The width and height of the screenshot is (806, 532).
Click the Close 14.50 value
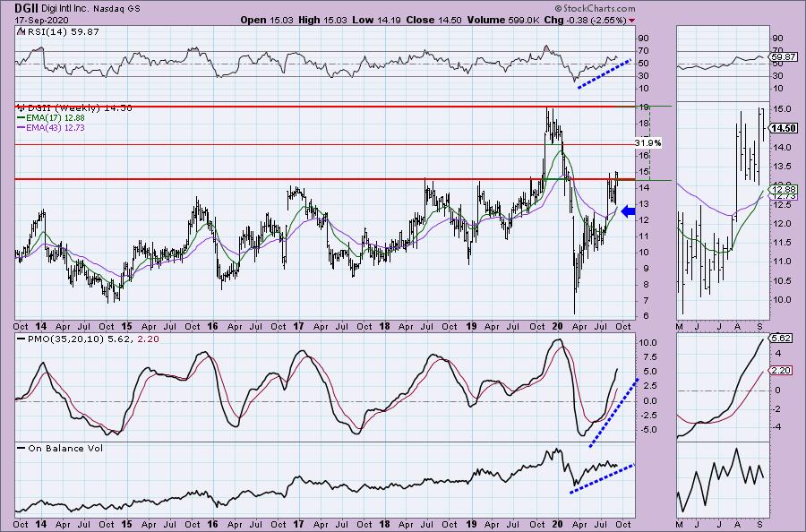[x=434, y=20]
